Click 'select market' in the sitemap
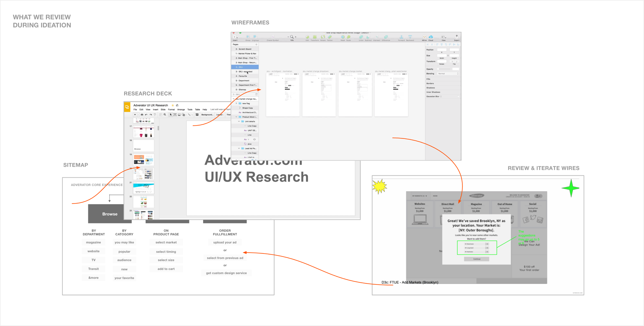The height and width of the screenshot is (326, 644). click(166, 242)
